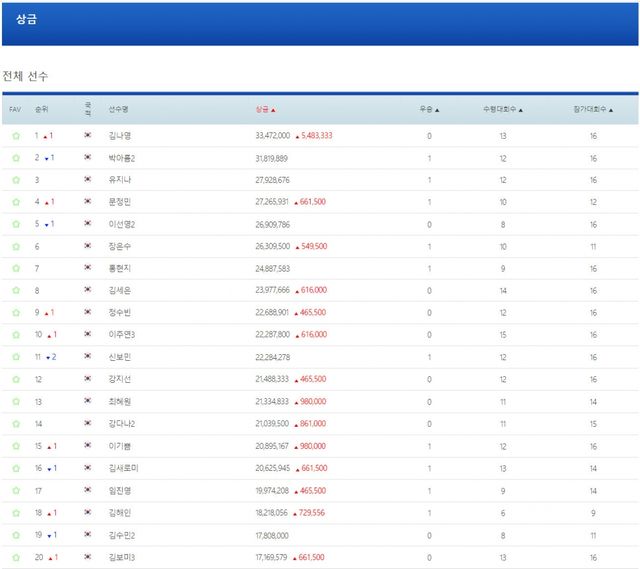Click the 선수명 column header
640x569 pixels.
tap(118, 109)
